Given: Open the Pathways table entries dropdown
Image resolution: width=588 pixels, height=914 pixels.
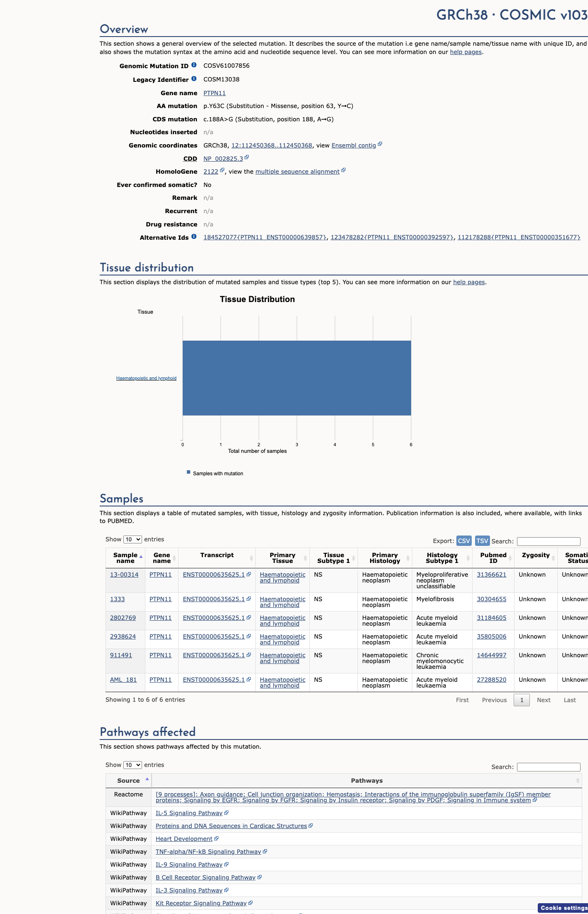Looking at the screenshot, I should pyautogui.click(x=132, y=765).
